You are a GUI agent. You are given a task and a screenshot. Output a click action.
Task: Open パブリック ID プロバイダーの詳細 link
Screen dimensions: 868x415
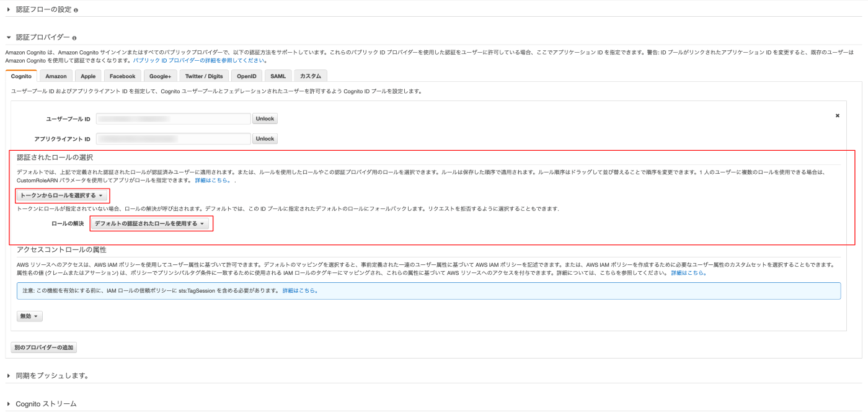[x=200, y=61]
